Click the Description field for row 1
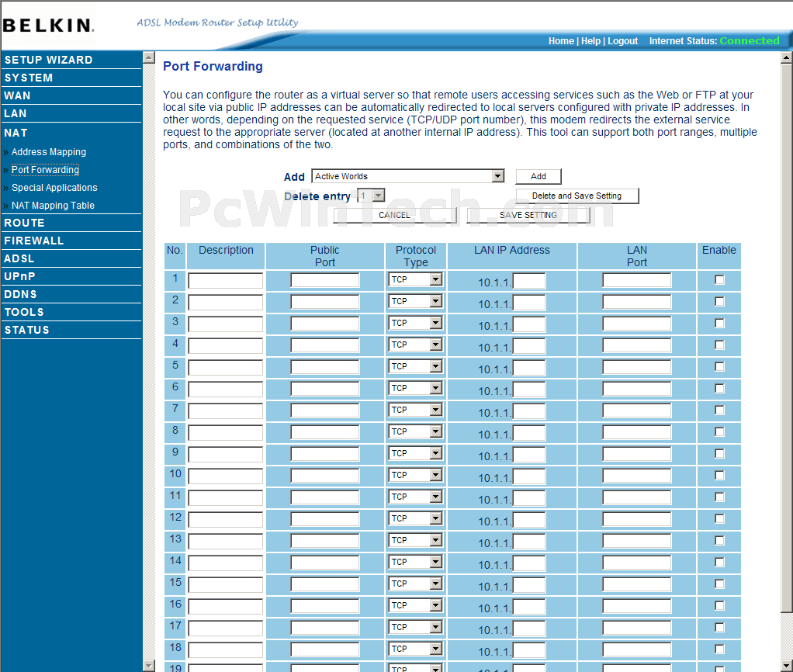Viewport: 793px width, 672px height. point(226,281)
